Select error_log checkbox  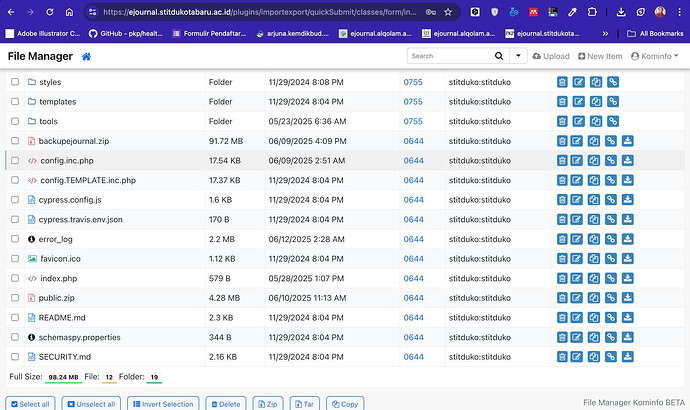click(15, 239)
